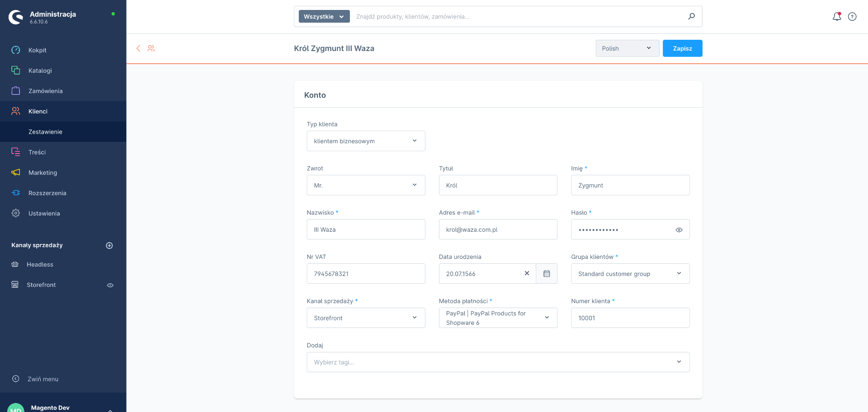Click the back arrow icon

(138, 48)
